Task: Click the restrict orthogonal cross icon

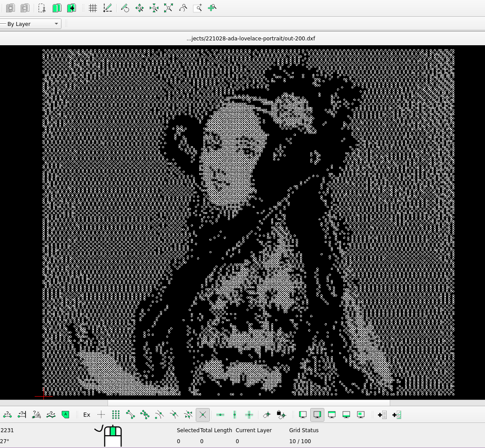Action: (249, 415)
